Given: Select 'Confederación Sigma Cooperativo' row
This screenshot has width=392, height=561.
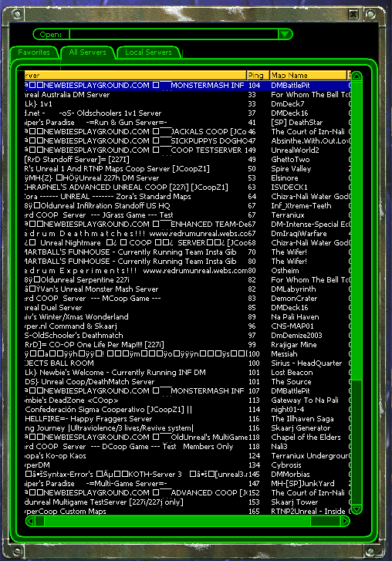Looking at the screenshot, I should [x=188, y=410].
